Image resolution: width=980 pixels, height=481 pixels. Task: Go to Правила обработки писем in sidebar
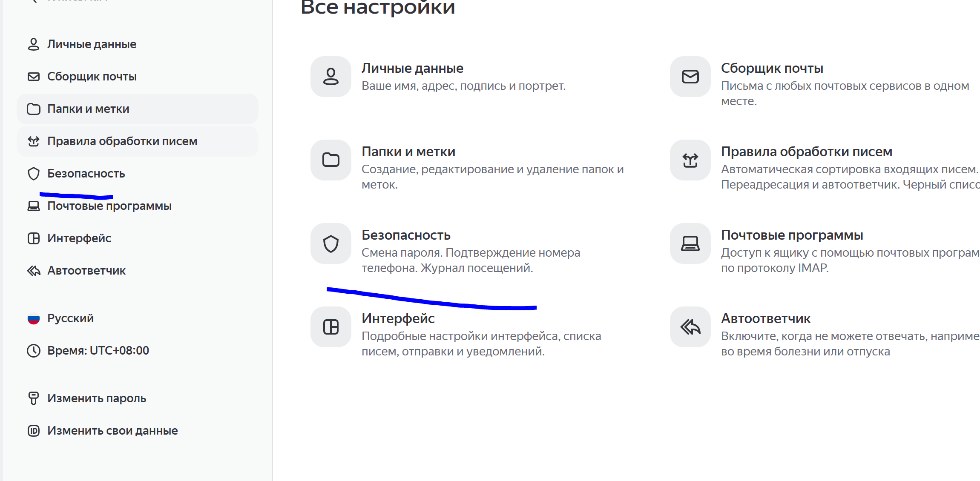click(x=122, y=141)
